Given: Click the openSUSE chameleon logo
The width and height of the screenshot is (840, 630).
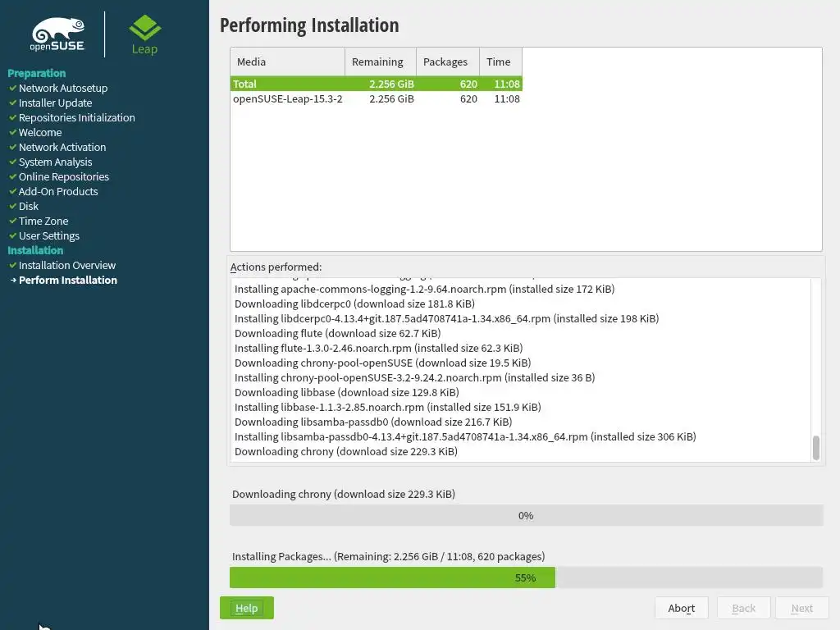Looking at the screenshot, I should coord(58,34).
